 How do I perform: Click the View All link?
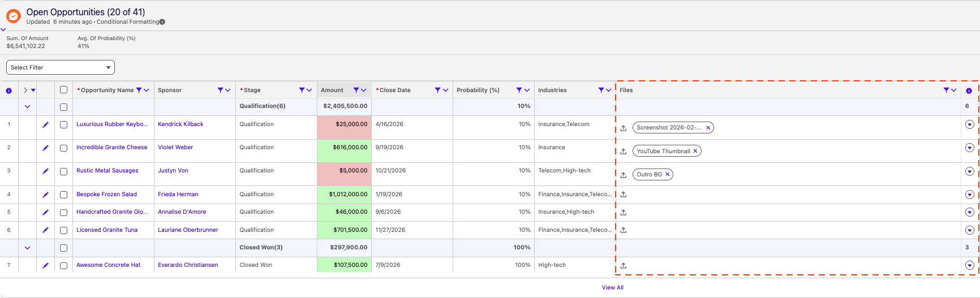coord(612,287)
